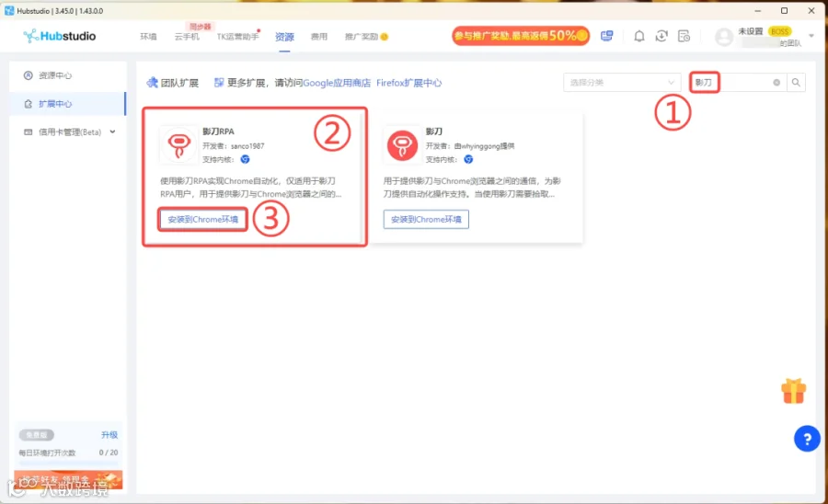Click the 资源中心 sidebar icon
Image resolution: width=828 pixels, height=504 pixels.
pos(29,75)
